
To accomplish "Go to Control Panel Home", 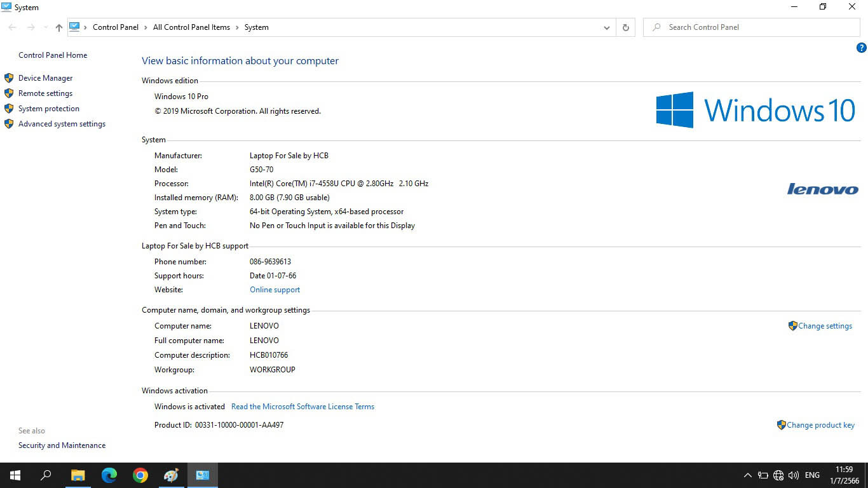I will [x=53, y=55].
